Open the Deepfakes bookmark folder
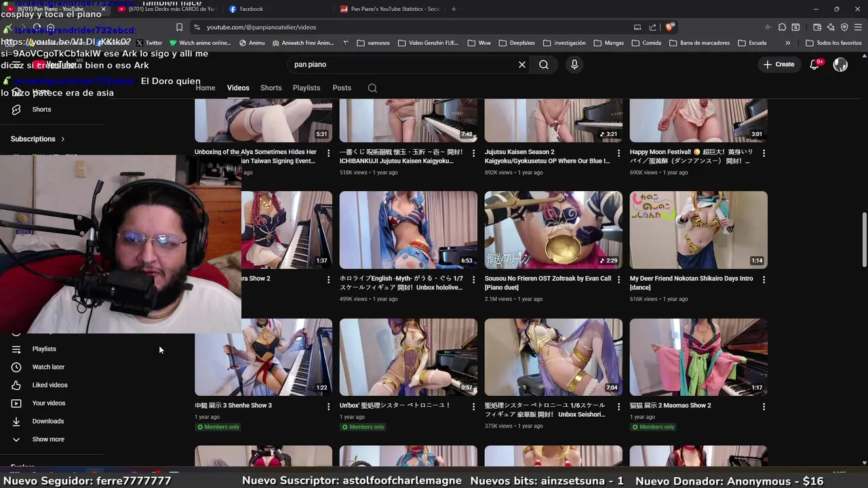This screenshot has height=488, width=868. (517, 43)
